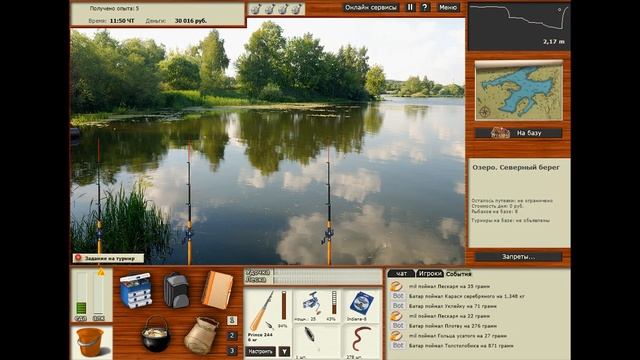640x360 pixels.
Task: Click coin icon beside 'Гольца усатого'
Action: point(396,336)
